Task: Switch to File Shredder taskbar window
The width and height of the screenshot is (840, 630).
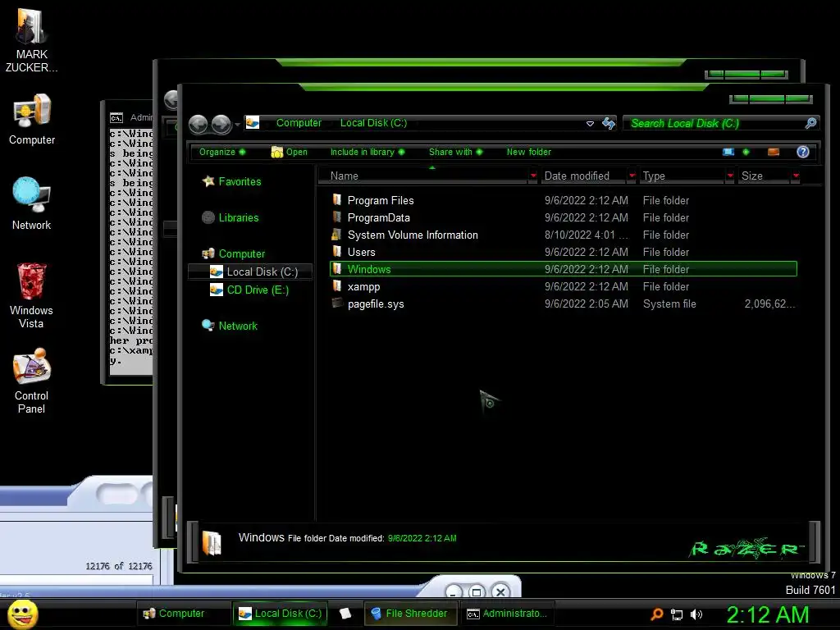Action: 410,614
